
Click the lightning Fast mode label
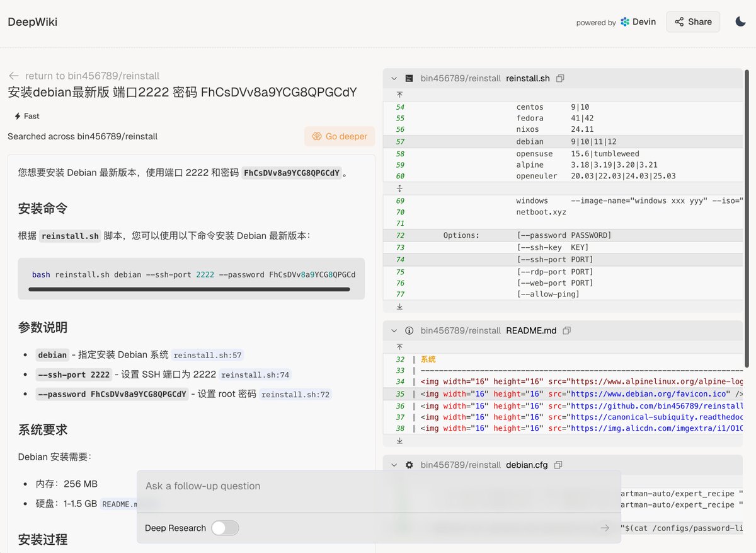click(26, 116)
